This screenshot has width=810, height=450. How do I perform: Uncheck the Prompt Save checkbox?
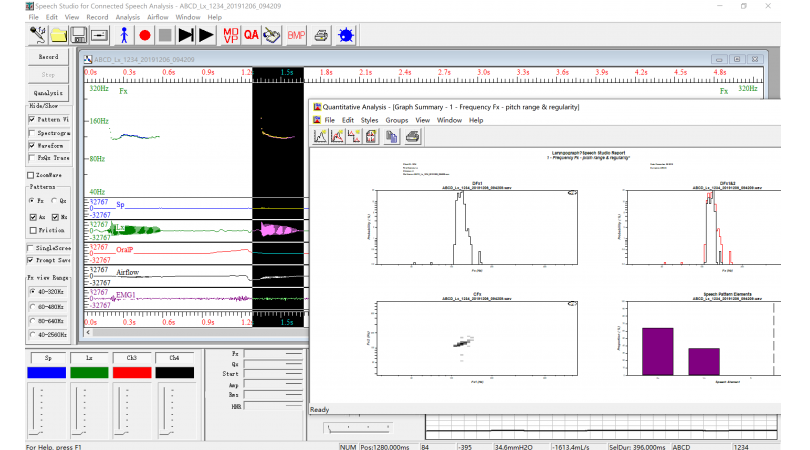31,260
